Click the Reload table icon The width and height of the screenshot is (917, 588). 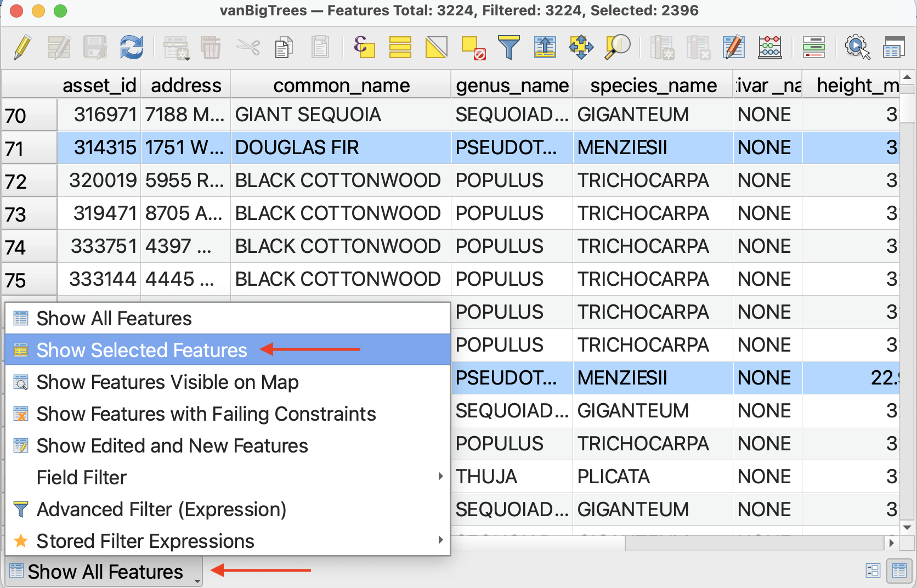(x=132, y=47)
